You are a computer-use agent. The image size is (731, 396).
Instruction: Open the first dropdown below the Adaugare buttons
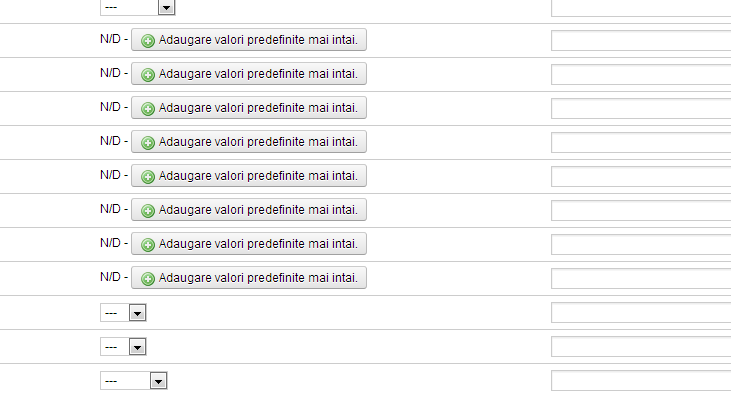[123, 313]
